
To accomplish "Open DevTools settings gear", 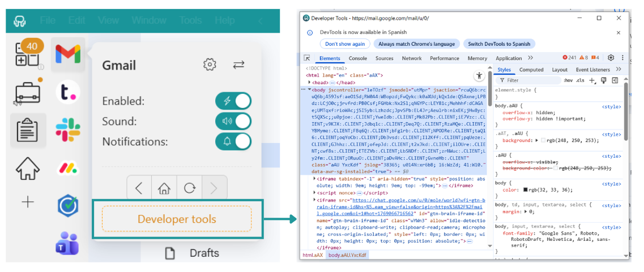I will pyautogui.click(x=611, y=58).
